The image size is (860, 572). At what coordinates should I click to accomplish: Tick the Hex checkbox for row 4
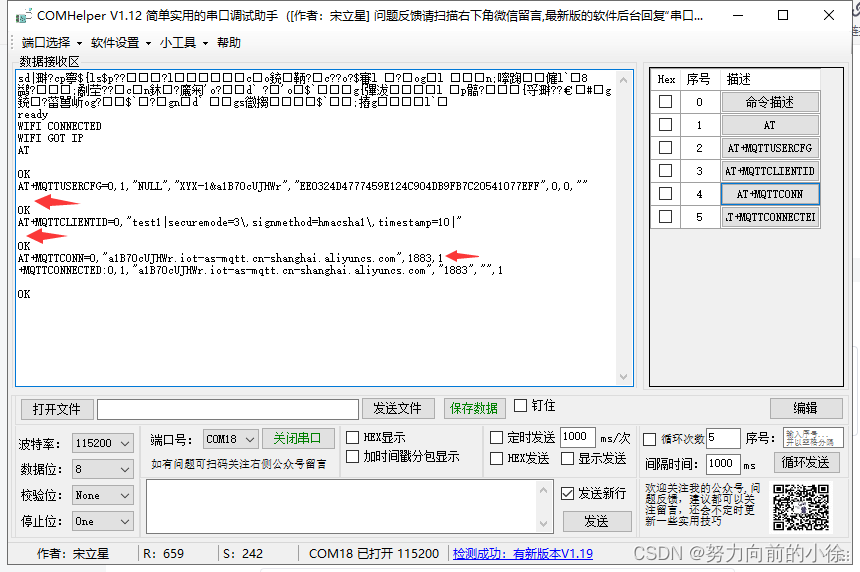pyautogui.click(x=666, y=194)
